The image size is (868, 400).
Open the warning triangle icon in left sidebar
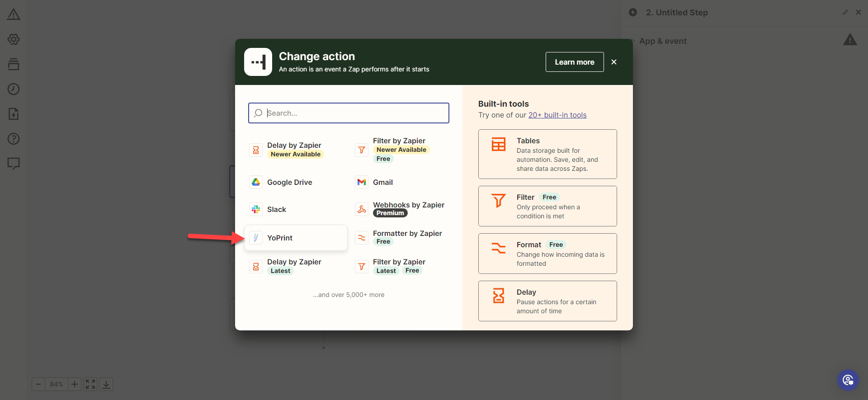[14, 14]
